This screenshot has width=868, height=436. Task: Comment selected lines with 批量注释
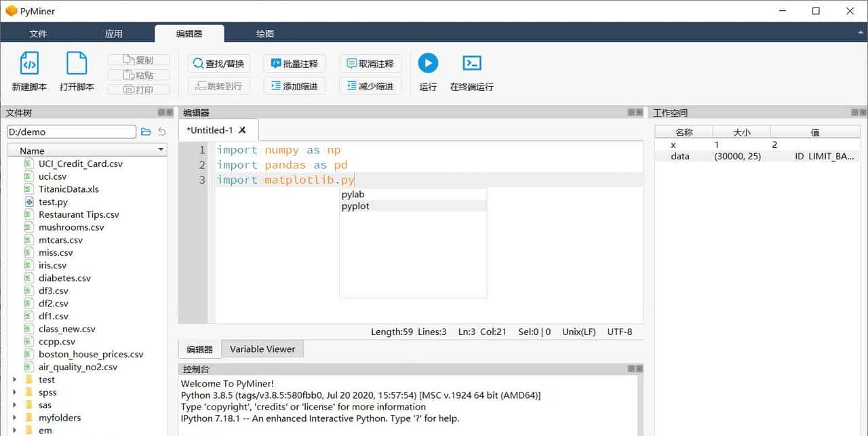coord(294,63)
